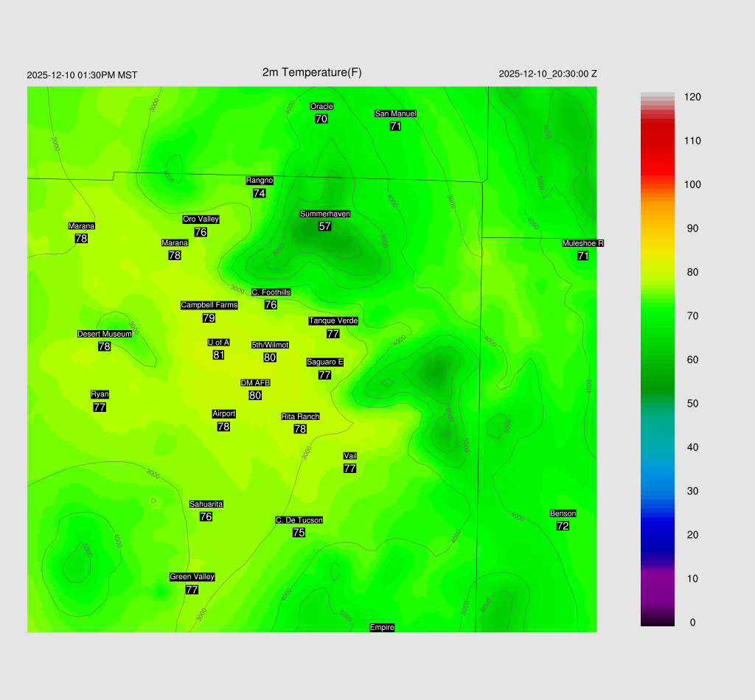Click the Muleshoe R station label
755x700 pixels.
(x=582, y=243)
